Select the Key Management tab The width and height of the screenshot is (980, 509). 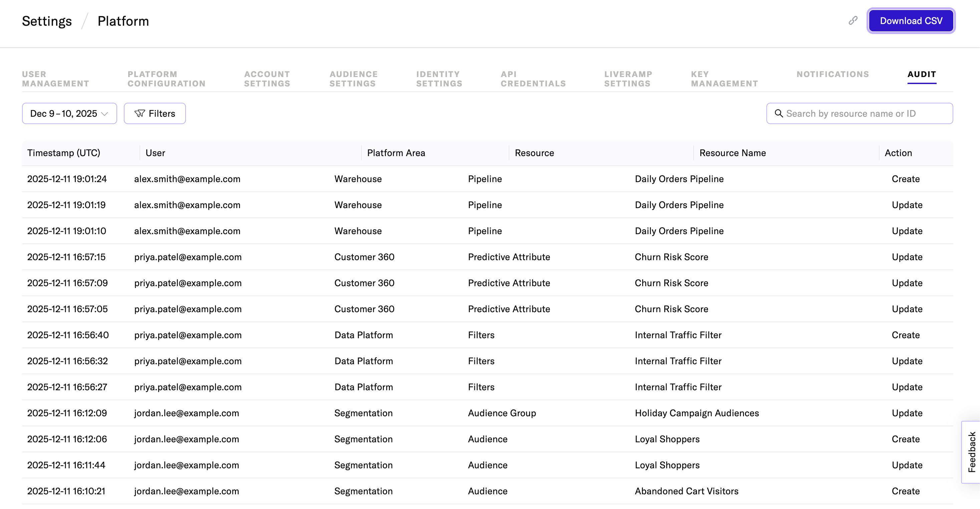pyautogui.click(x=724, y=79)
